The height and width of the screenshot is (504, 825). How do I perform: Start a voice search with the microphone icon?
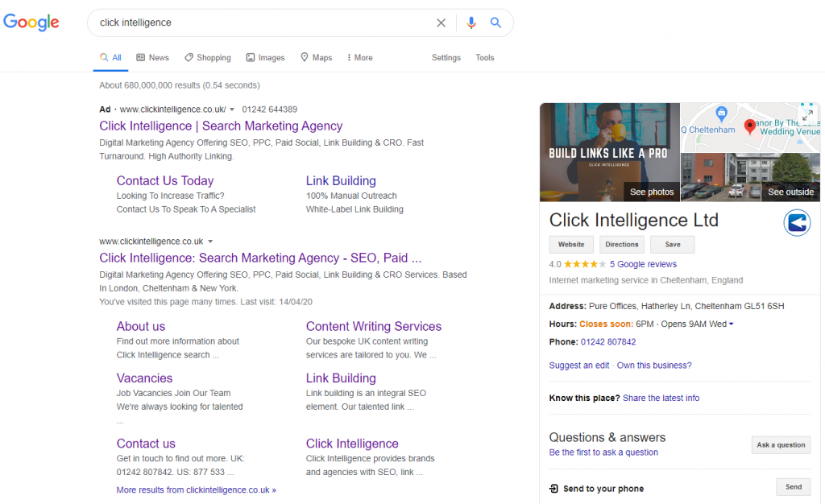pos(471,23)
